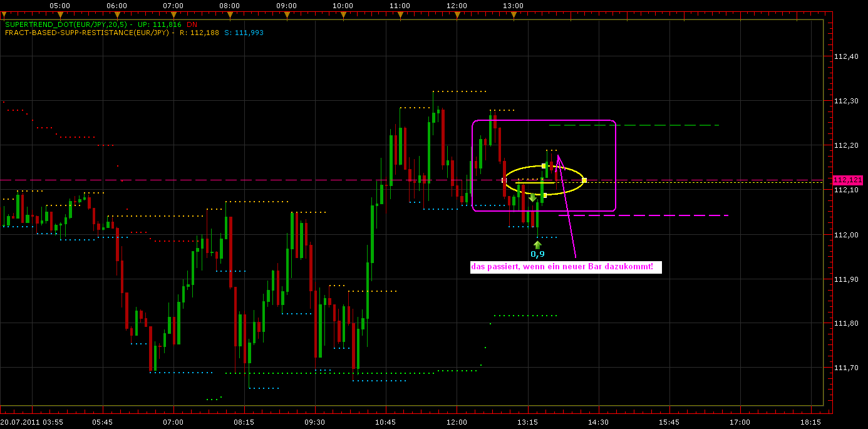The width and height of the screenshot is (868, 429).
Task: Click the orange session marker under 12:00
Action: [457, 14]
